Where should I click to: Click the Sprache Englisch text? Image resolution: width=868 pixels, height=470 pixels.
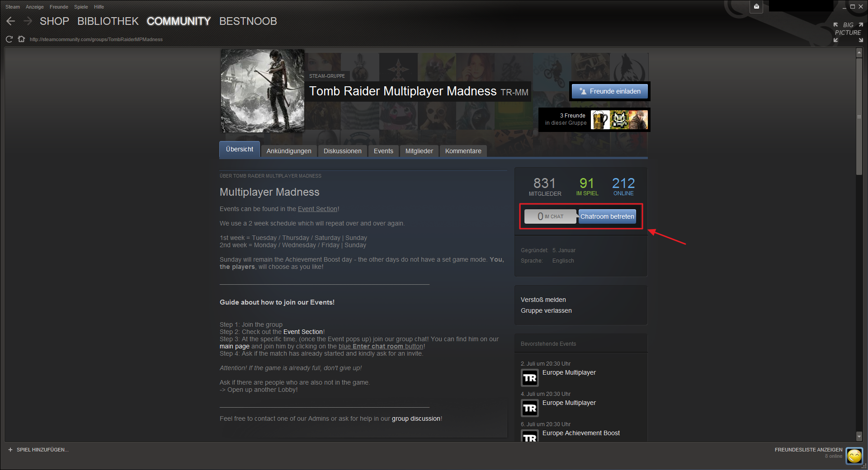547,261
